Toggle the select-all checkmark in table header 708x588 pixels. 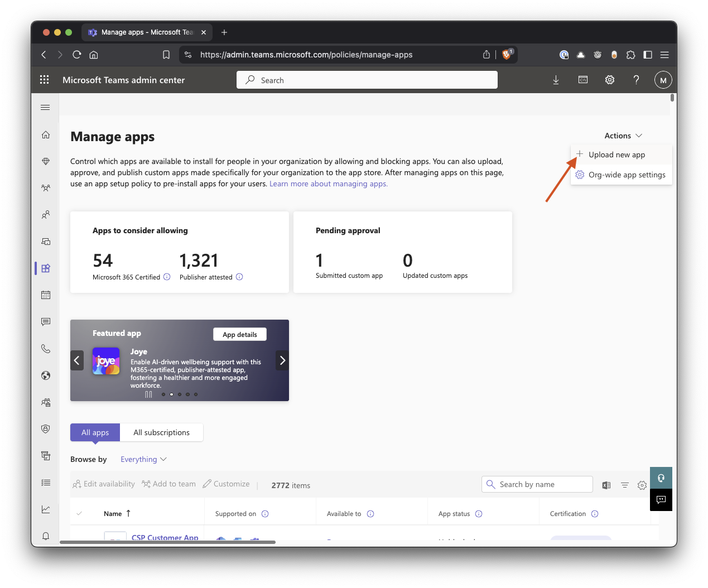click(79, 513)
